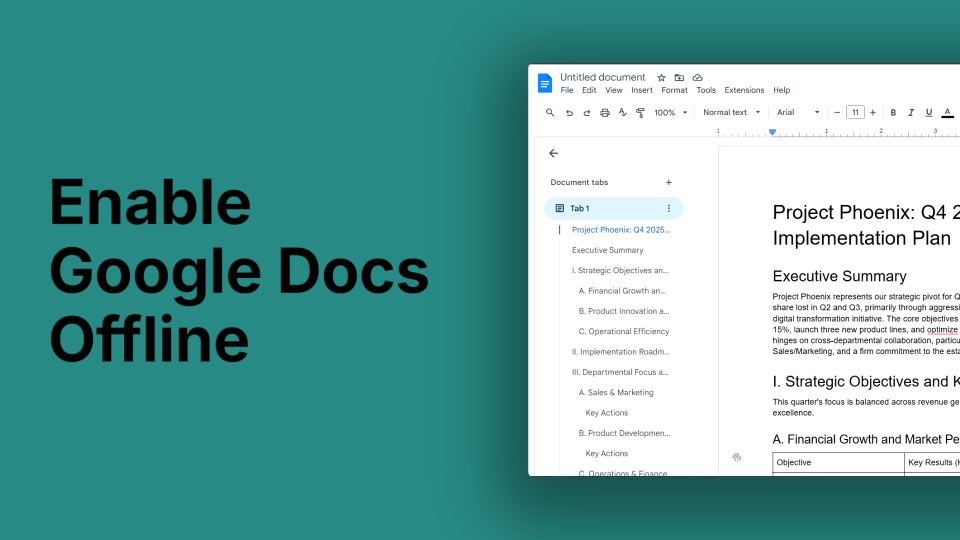960x540 pixels.
Task: Jump to Executive Summary outline item
Action: click(607, 250)
